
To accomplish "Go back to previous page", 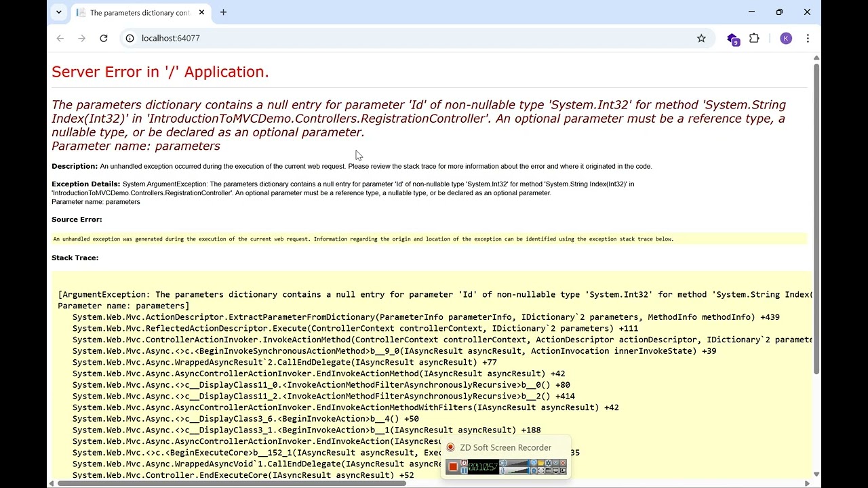I will point(60,38).
